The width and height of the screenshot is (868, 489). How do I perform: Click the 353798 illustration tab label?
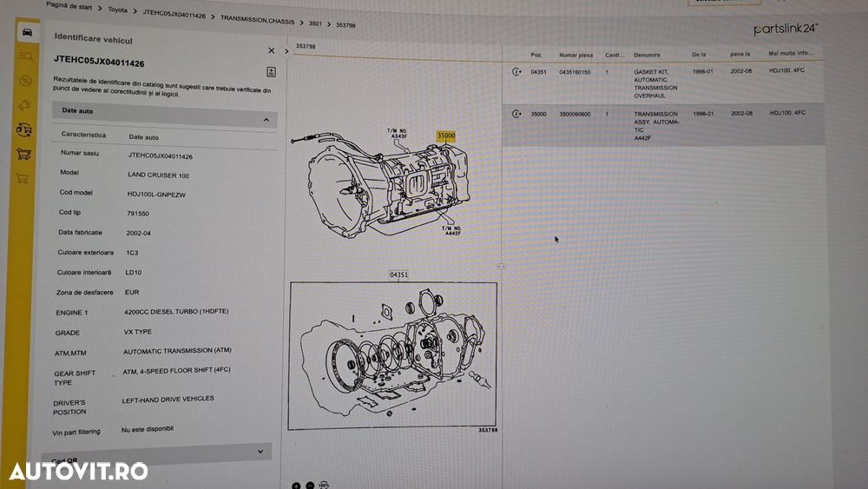(306, 47)
